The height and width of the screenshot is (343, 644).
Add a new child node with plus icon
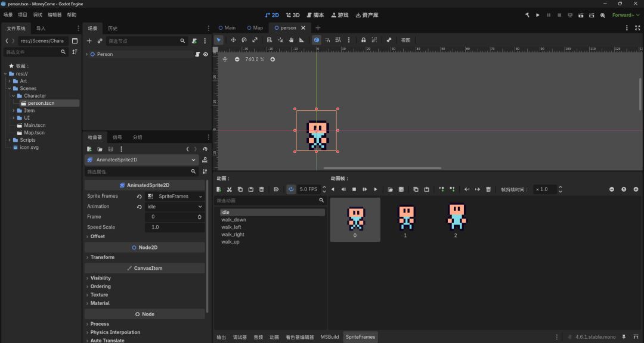[x=89, y=40]
